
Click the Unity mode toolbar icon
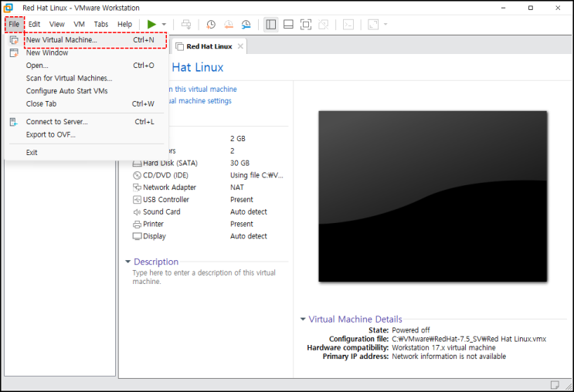coord(323,25)
